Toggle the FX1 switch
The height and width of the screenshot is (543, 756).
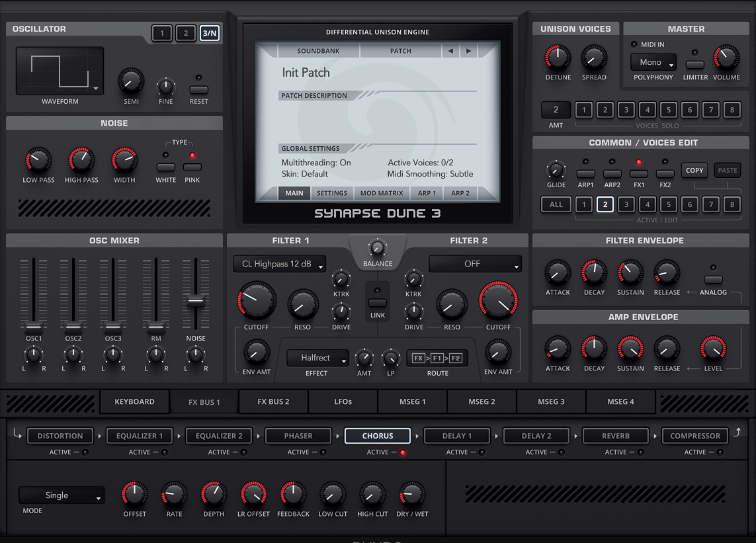coord(639,173)
